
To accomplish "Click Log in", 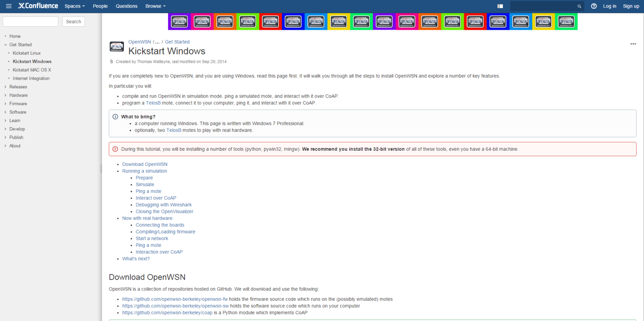I will coord(609,6).
